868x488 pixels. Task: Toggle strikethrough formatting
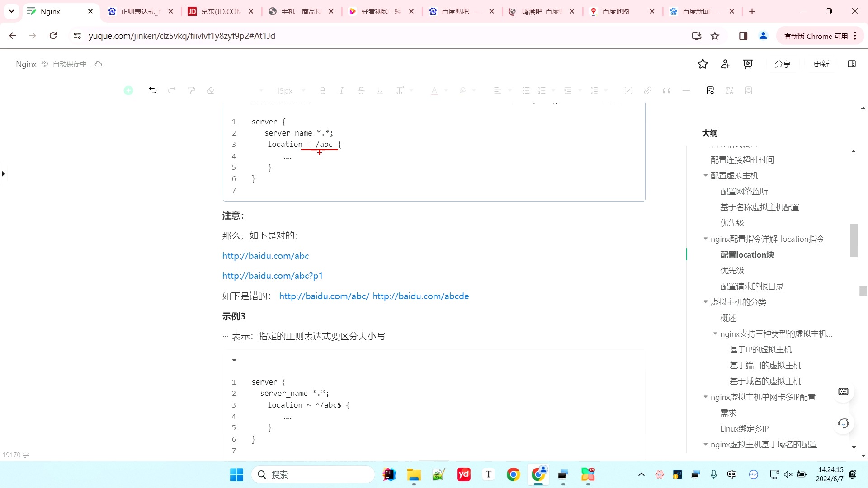pyautogui.click(x=361, y=90)
